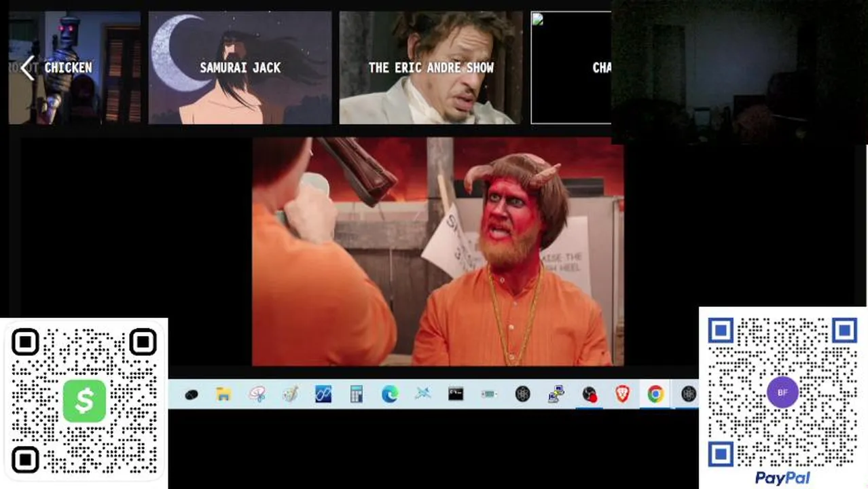The width and height of the screenshot is (868, 489).
Task: Open The Eric Andre Show tile
Action: [431, 67]
